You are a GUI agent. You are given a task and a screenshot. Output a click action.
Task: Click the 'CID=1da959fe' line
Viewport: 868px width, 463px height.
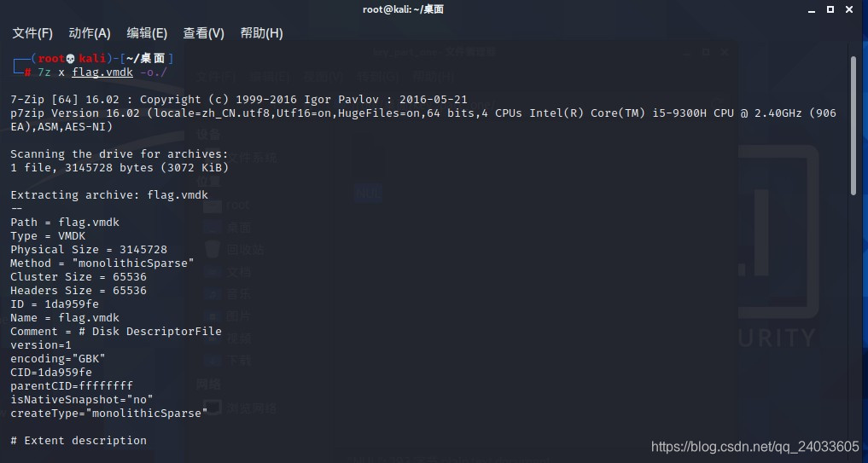pyautogui.click(x=51, y=373)
